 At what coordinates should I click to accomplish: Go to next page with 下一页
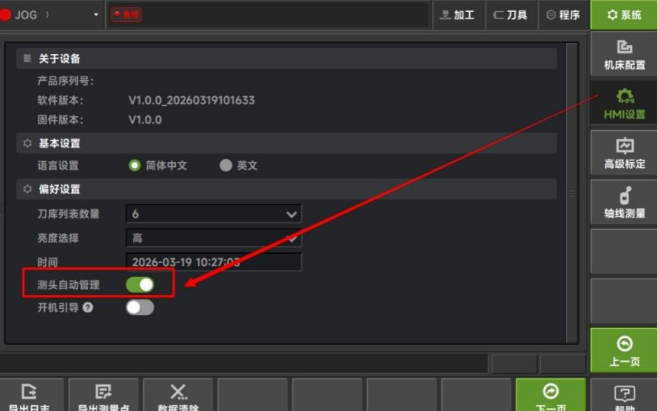[x=551, y=395]
